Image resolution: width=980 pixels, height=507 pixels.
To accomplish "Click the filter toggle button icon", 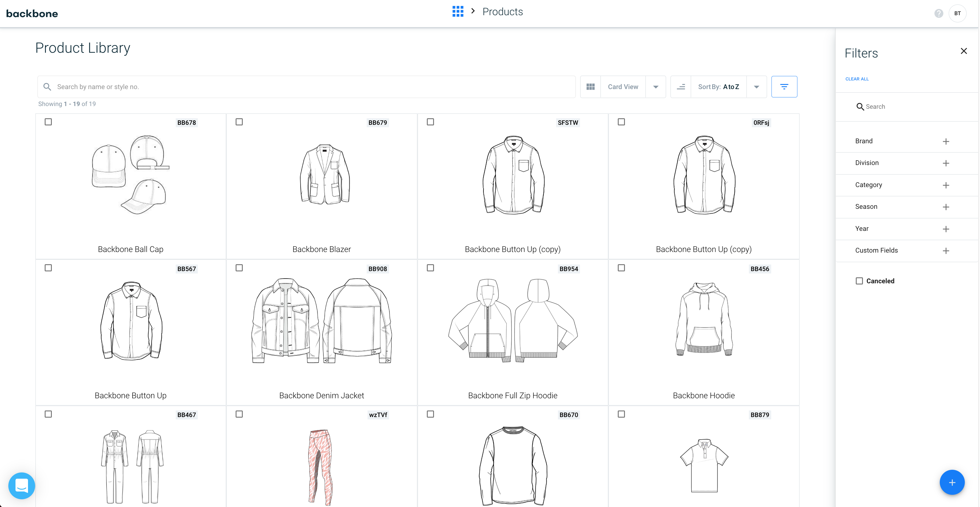I will tap(784, 87).
